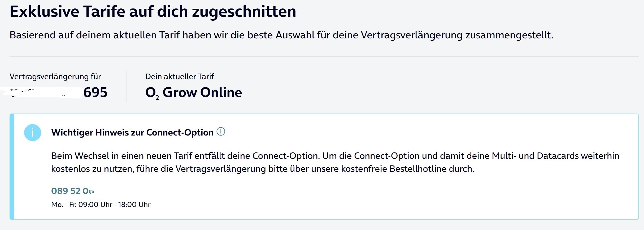Viewport: 644px width, 230px height.
Task: Click the word zusammengestellt in the subtitle
Action: pyautogui.click(x=509, y=35)
